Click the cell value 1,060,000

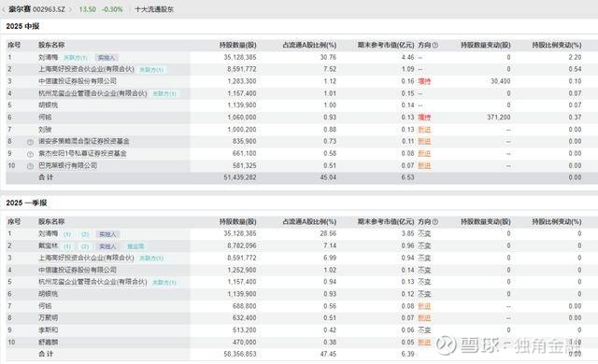[x=242, y=118]
